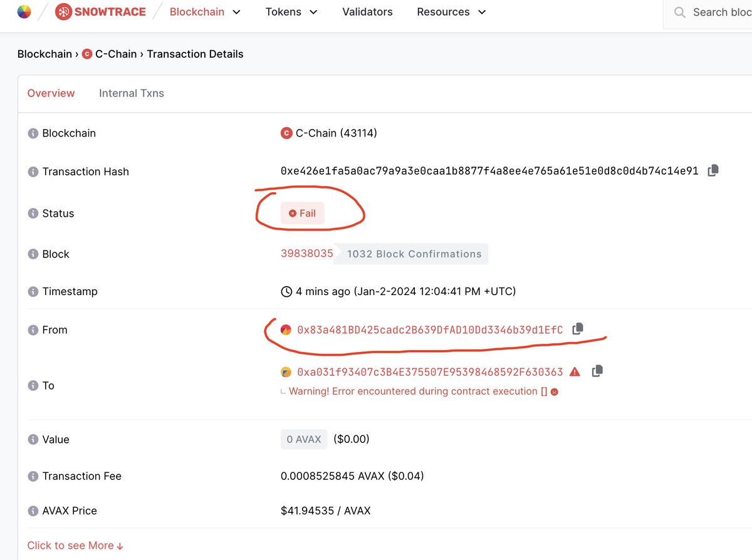Click the info icon next to To
Screen dimensions: 752x560
(33, 386)
